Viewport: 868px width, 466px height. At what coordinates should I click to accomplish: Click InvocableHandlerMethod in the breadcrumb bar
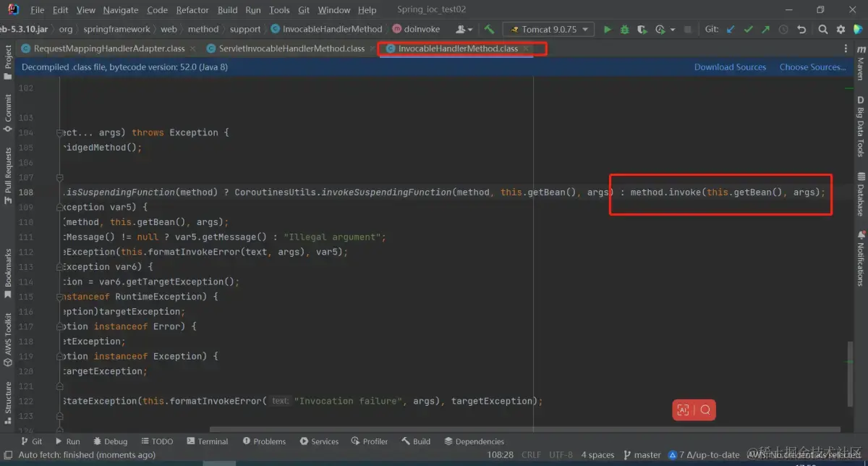coord(327,30)
